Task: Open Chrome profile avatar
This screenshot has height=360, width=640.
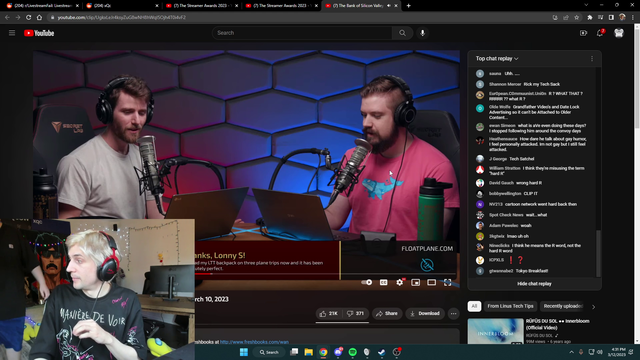Action: click(x=622, y=18)
